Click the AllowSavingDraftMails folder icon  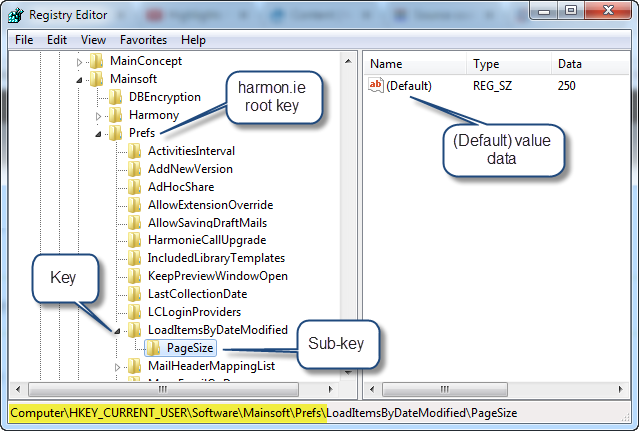[134, 223]
